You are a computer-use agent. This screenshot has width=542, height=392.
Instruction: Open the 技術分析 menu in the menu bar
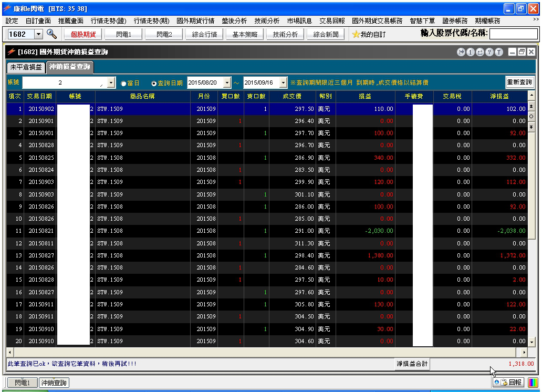tap(267, 21)
